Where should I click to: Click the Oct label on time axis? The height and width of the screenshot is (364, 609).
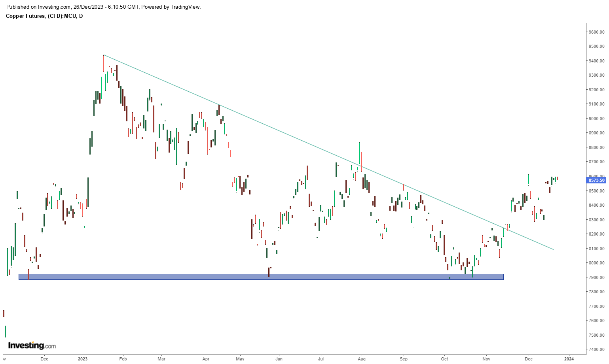coord(444,359)
